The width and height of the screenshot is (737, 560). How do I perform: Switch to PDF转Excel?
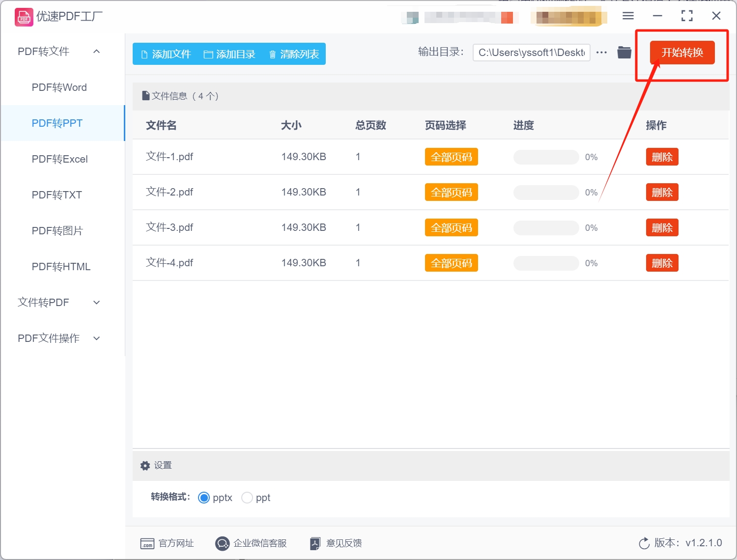coord(63,159)
